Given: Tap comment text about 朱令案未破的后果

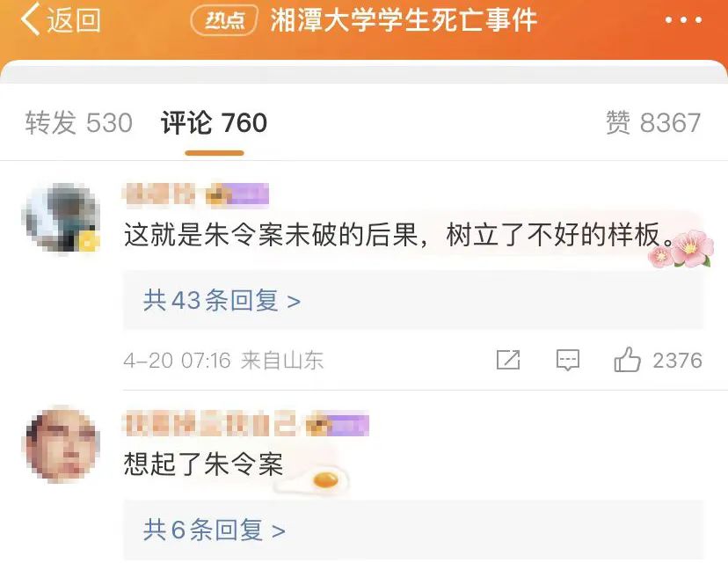Looking at the screenshot, I should 399,234.
